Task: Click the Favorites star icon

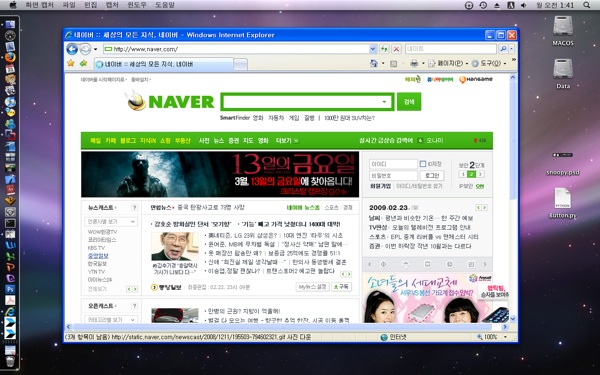Action: (x=71, y=63)
